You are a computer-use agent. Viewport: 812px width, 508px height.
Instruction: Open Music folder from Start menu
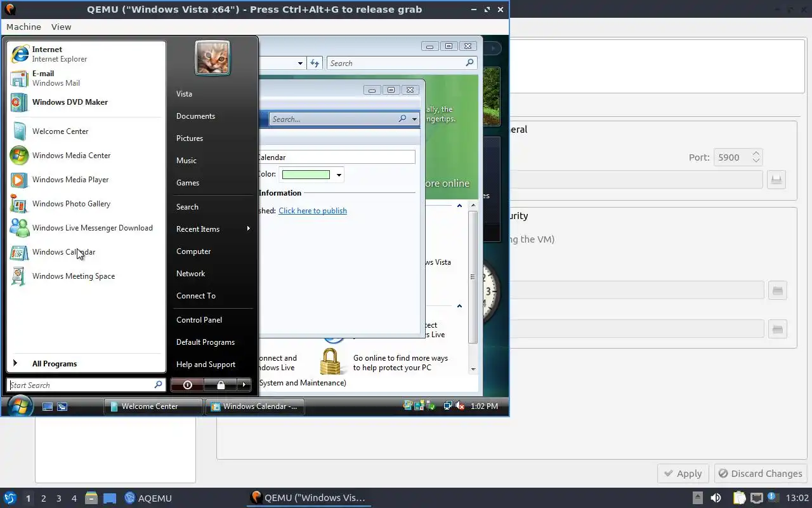pyautogui.click(x=187, y=161)
